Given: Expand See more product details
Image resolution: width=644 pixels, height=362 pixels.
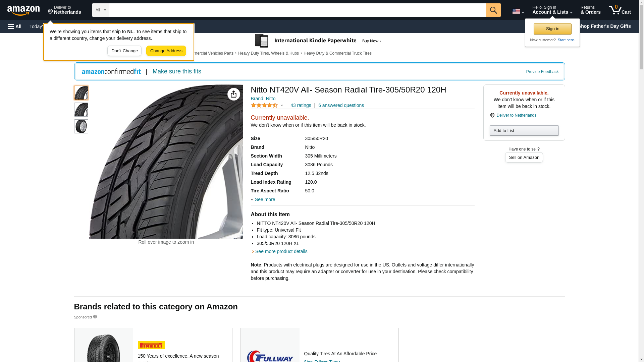Looking at the screenshot, I should click(281, 251).
